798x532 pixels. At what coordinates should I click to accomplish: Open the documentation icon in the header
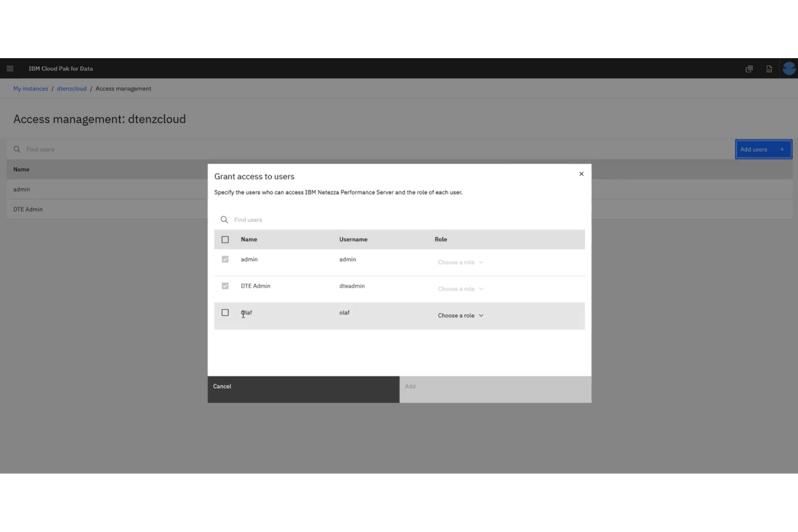(769, 68)
